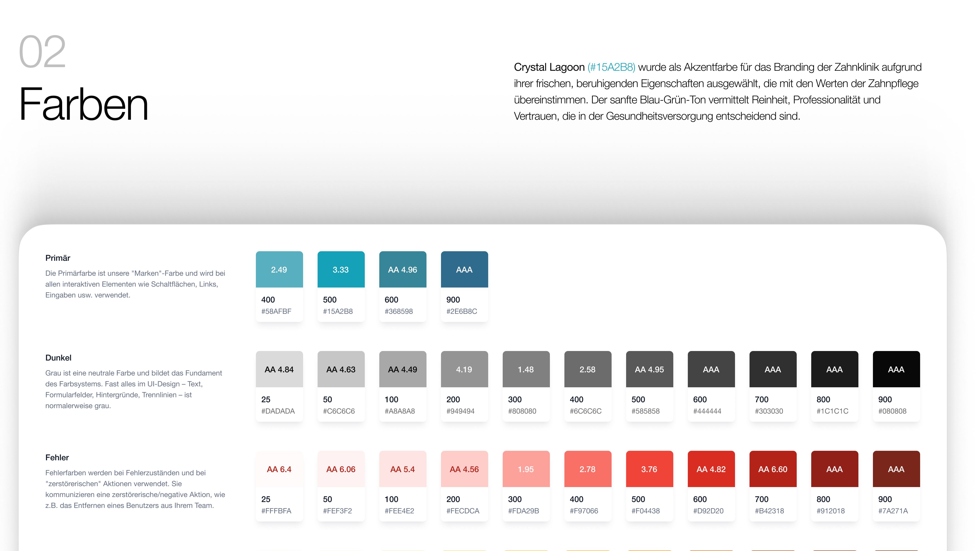The height and width of the screenshot is (551, 980).
Task: Select the Dunkel 500 swatch AA 4.95
Action: point(649,369)
